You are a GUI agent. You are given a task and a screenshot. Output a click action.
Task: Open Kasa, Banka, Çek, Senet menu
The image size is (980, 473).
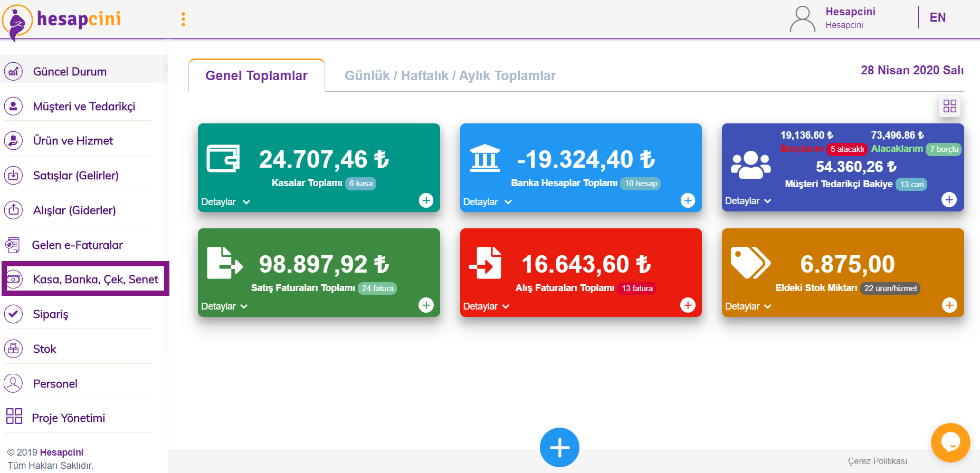tap(95, 279)
